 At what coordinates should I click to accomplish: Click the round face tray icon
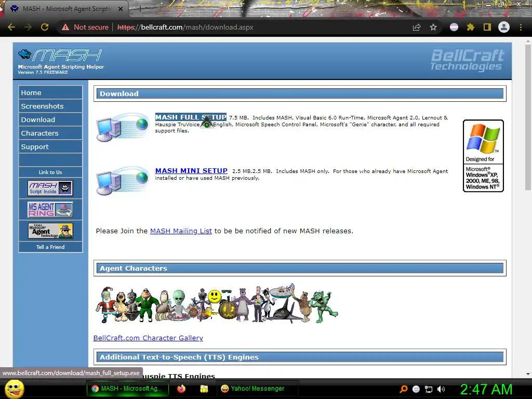416,389
